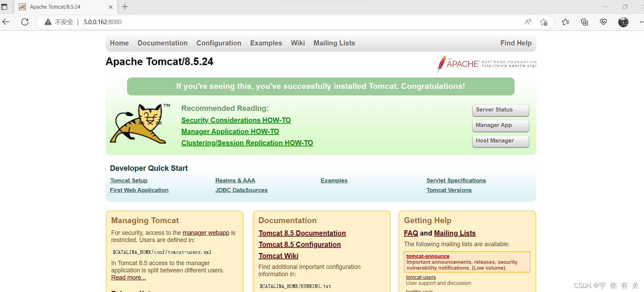Open the Mailing Lists navigation item
The image size is (644, 292).
coord(334,43)
